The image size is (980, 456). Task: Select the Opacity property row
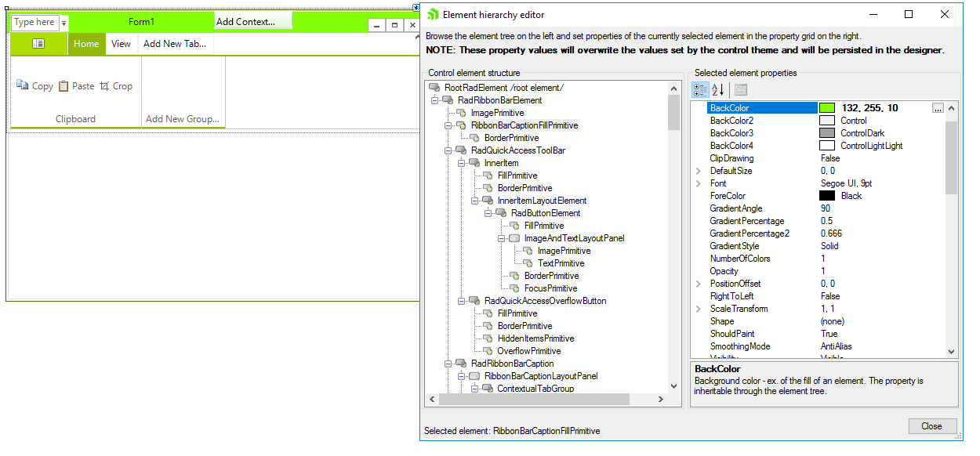point(818,271)
